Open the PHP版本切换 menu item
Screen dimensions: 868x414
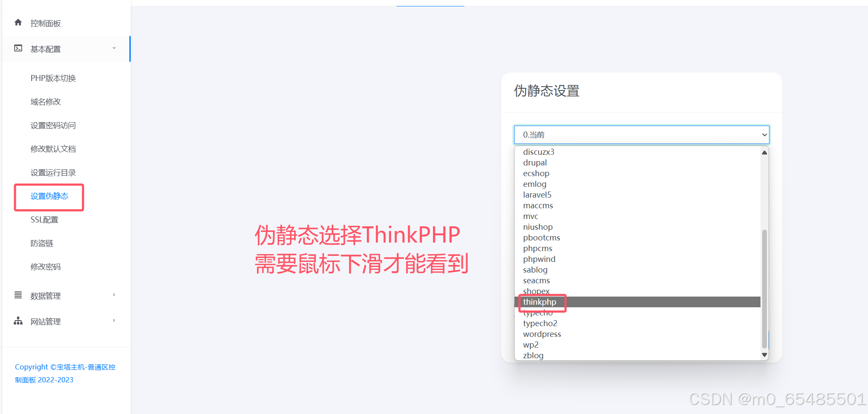pyautogui.click(x=53, y=78)
